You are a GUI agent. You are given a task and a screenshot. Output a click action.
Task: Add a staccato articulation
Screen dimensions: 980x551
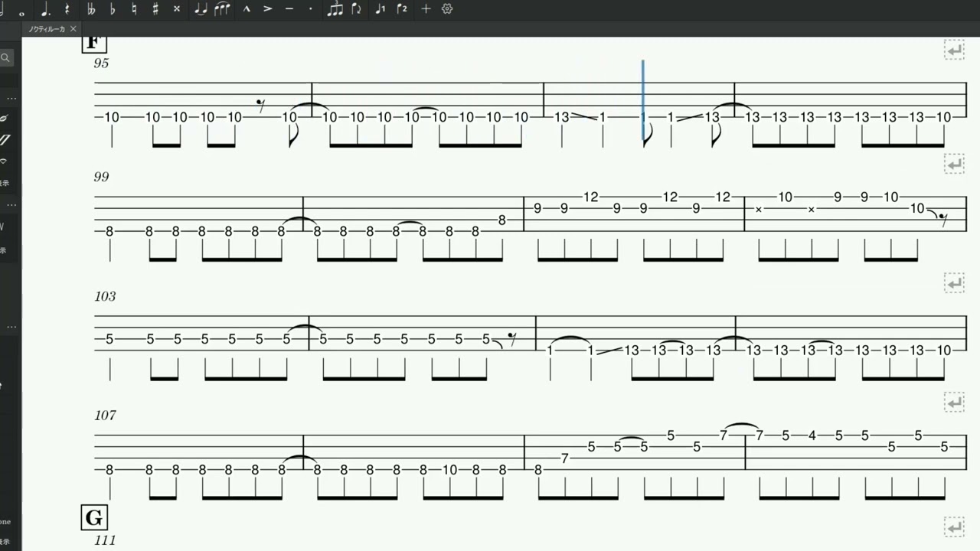[310, 9]
